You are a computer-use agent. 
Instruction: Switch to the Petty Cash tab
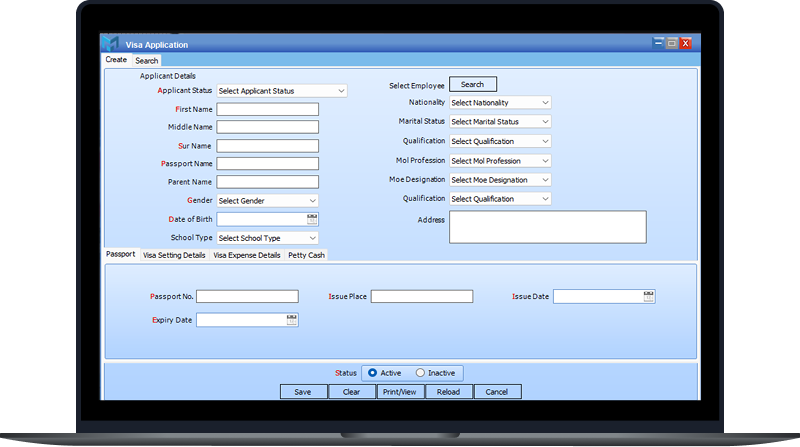pos(306,255)
